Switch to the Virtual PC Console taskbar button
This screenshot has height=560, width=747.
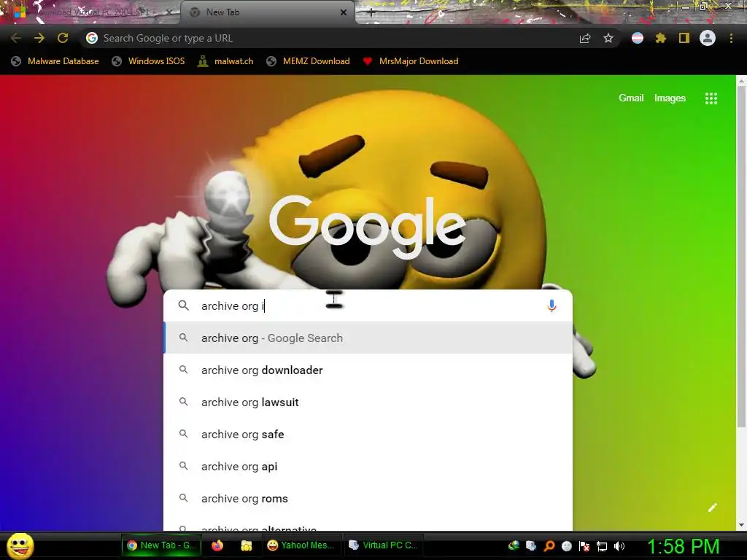click(x=383, y=545)
